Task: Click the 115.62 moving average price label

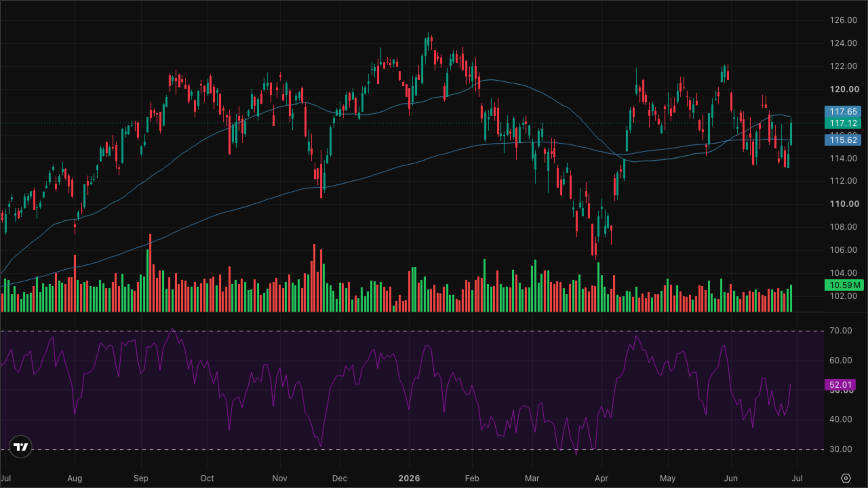Action: [x=843, y=140]
